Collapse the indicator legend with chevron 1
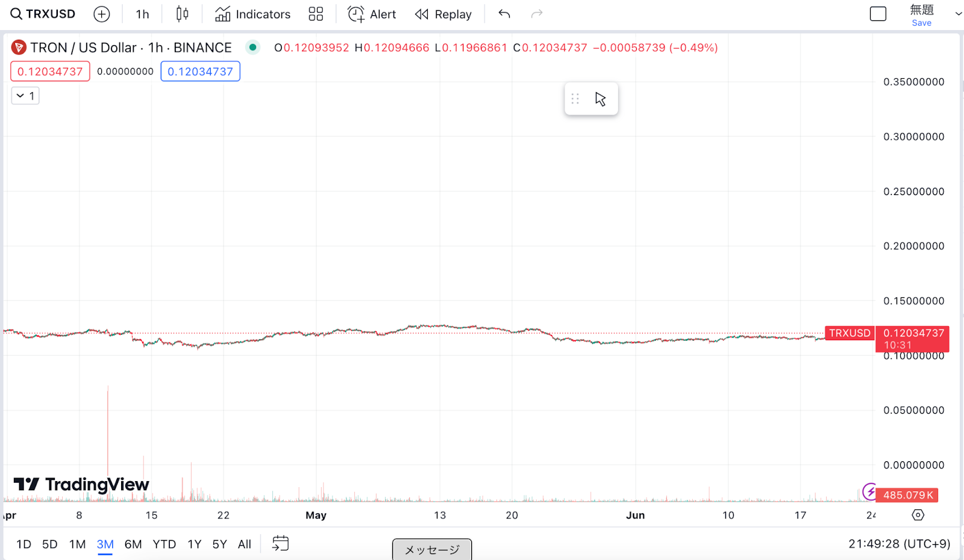Screen dimensions: 964x560 25,96
